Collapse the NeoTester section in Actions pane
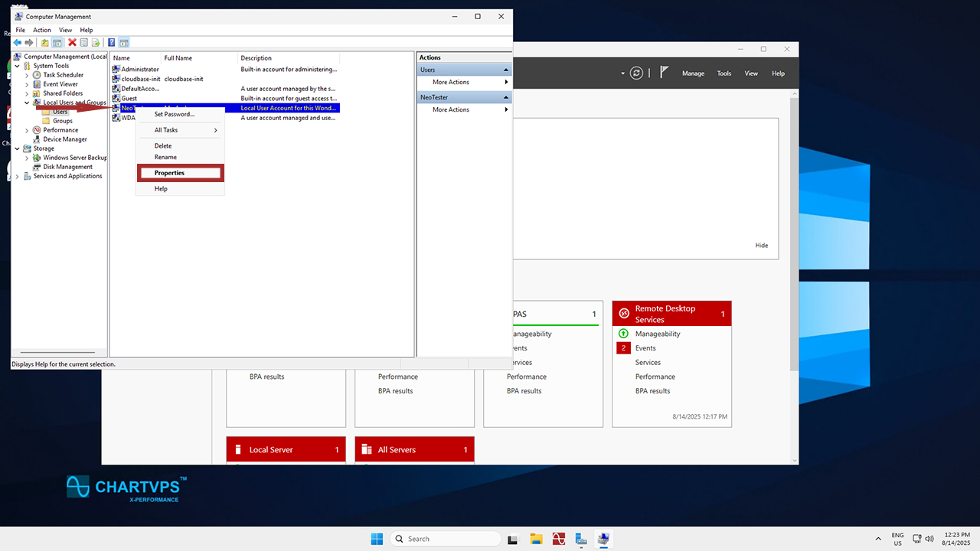Image resolution: width=980 pixels, height=551 pixels. [505, 97]
